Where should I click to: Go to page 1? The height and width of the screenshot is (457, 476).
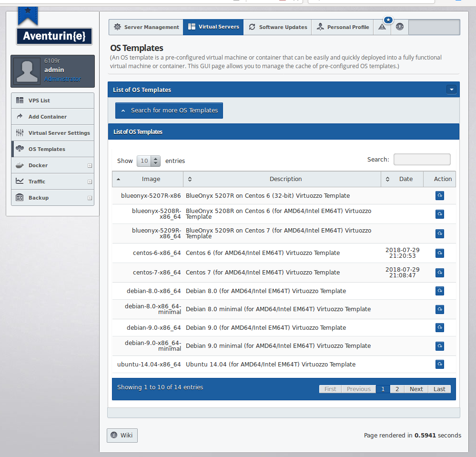383,389
